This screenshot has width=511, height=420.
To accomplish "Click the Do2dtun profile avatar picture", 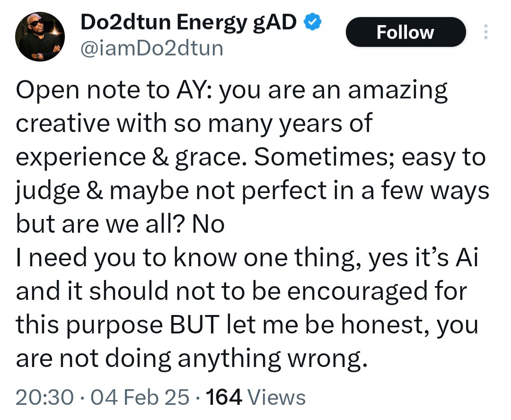I will click(40, 36).
